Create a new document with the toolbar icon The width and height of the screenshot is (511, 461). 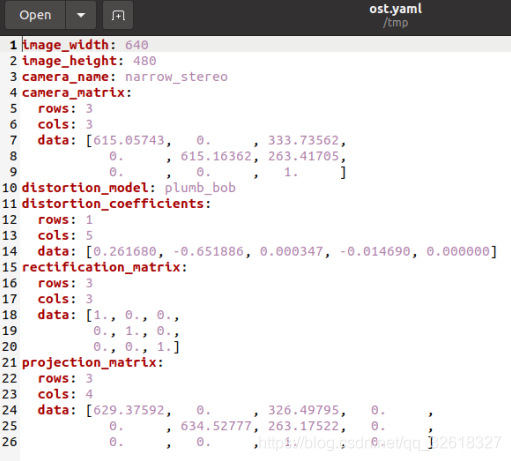(x=118, y=15)
